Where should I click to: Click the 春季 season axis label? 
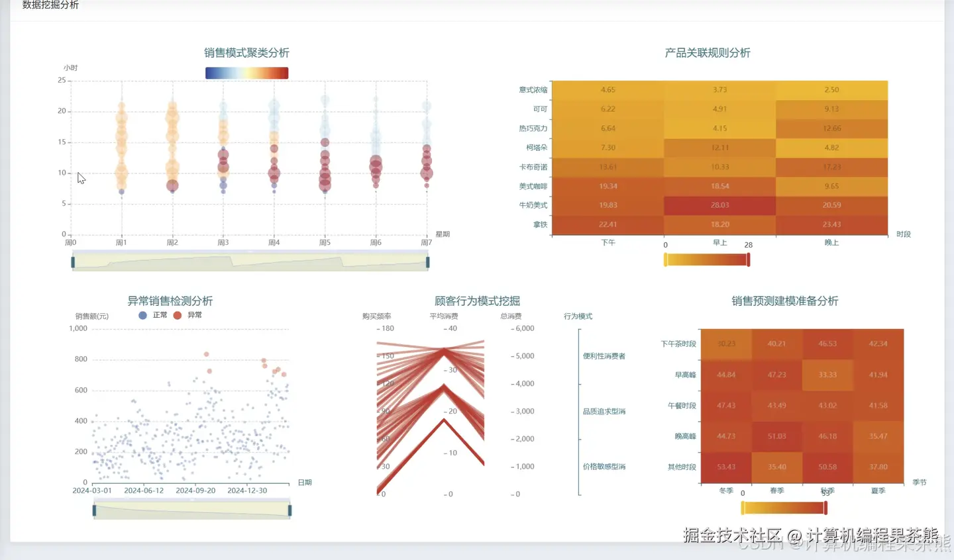point(777,491)
